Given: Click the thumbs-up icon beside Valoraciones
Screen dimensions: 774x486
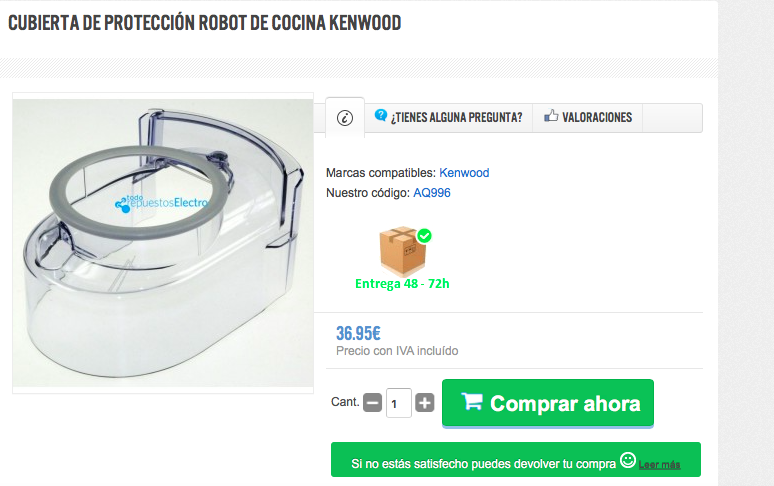Looking at the screenshot, I should tap(551, 116).
